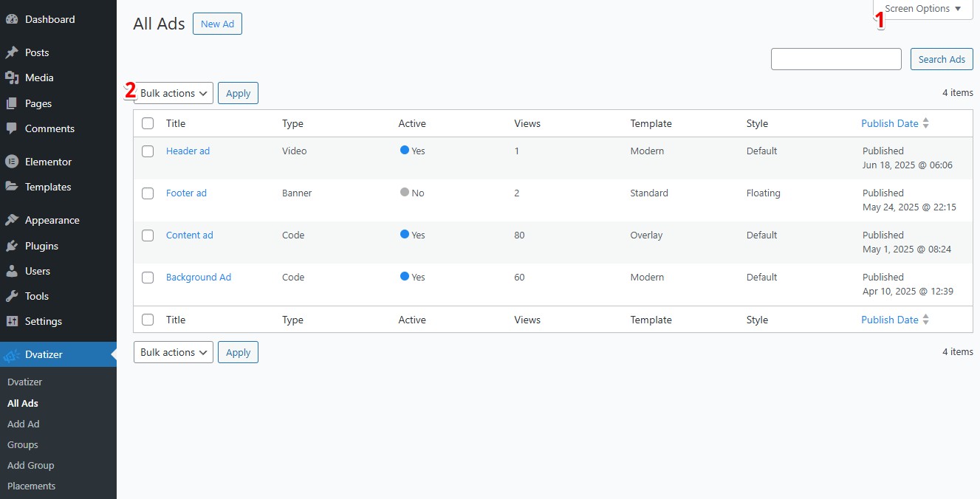Open the Background Ad link
The image size is (980, 499).
(199, 277)
